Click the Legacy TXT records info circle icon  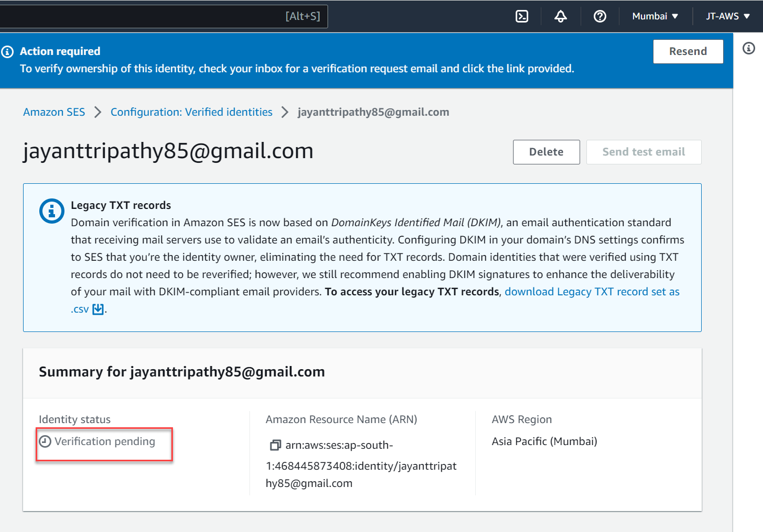coord(51,211)
